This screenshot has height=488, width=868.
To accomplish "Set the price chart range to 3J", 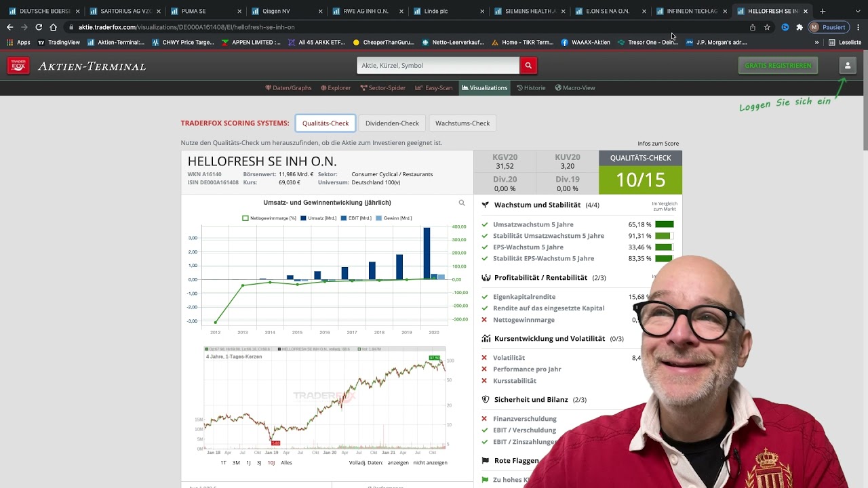I will [258, 462].
